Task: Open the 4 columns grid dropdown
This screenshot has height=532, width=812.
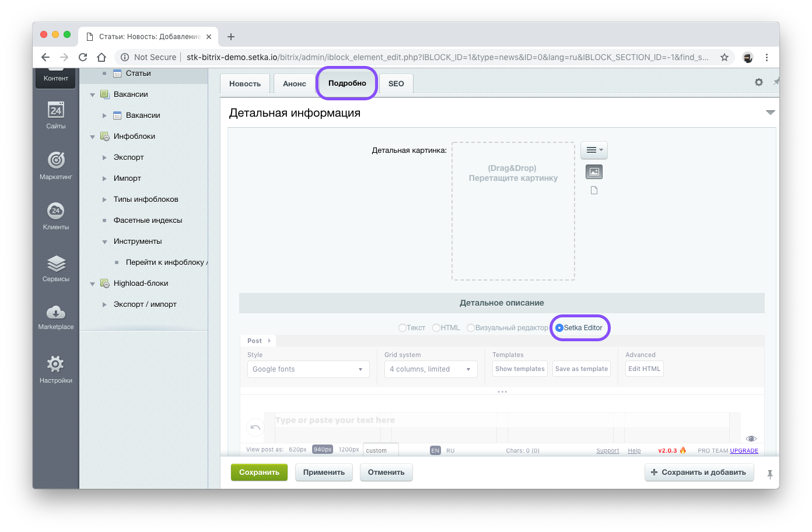Action: (x=430, y=369)
